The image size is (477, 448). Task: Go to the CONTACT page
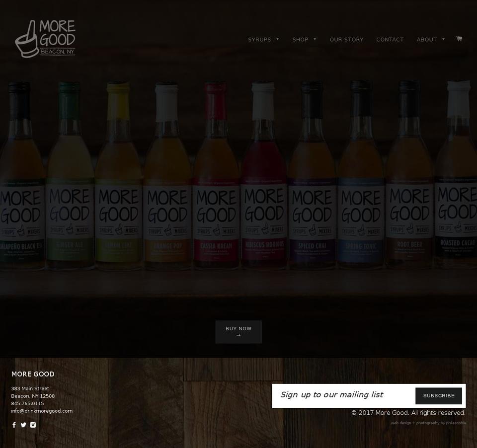pyautogui.click(x=390, y=39)
